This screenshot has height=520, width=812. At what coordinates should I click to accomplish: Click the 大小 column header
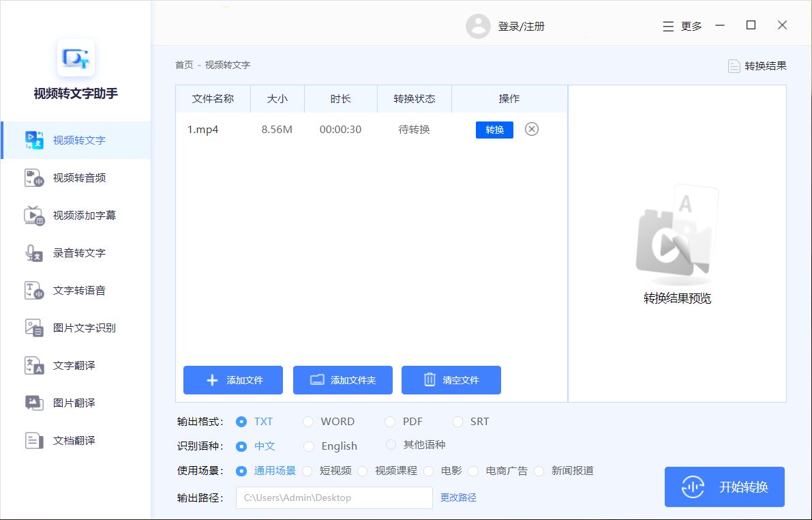277,98
